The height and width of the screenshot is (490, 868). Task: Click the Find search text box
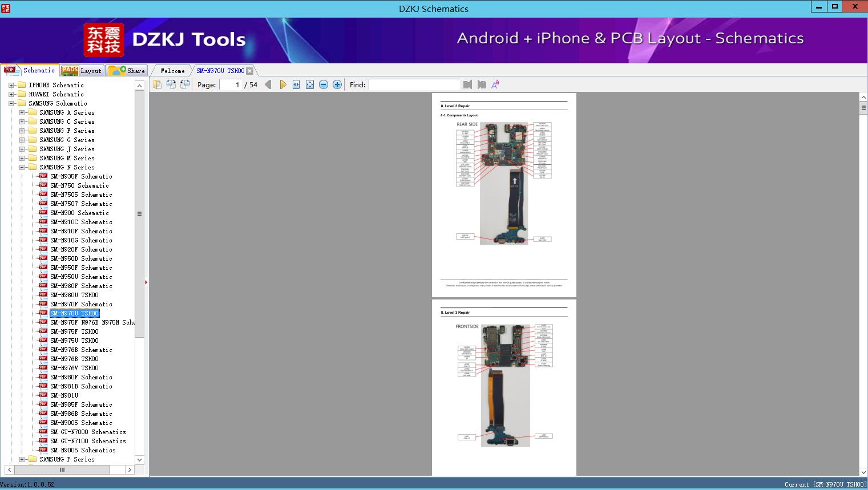414,84
